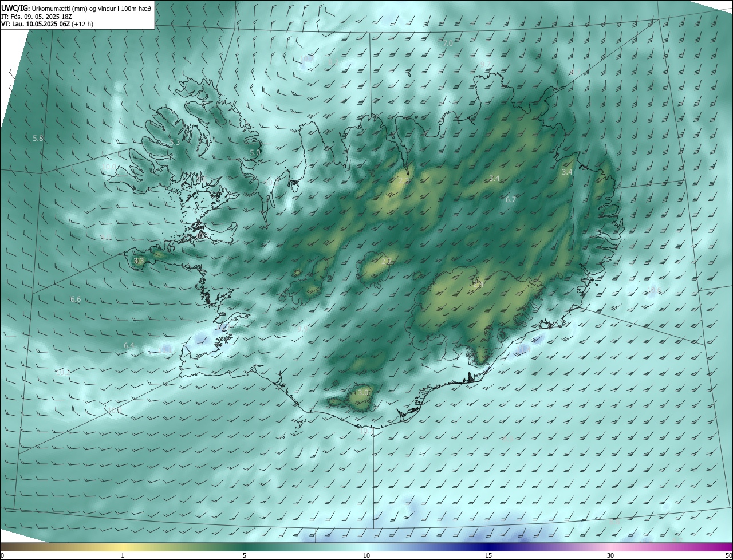This screenshot has width=733, height=560.
Task: Click the map value label "3.0" on southern glacier
Action: [x=363, y=393]
